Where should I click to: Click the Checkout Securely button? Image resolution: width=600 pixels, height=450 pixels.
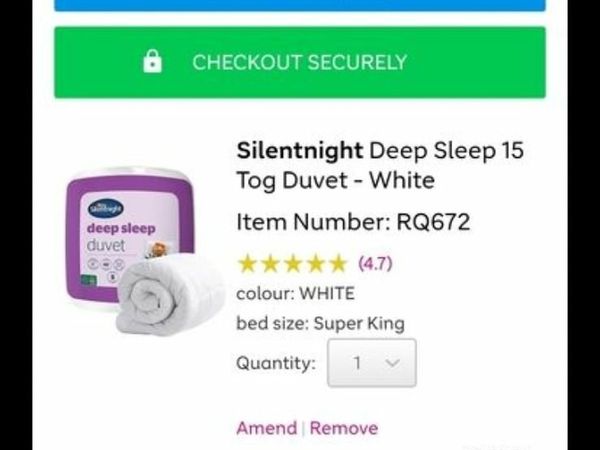tap(300, 62)
